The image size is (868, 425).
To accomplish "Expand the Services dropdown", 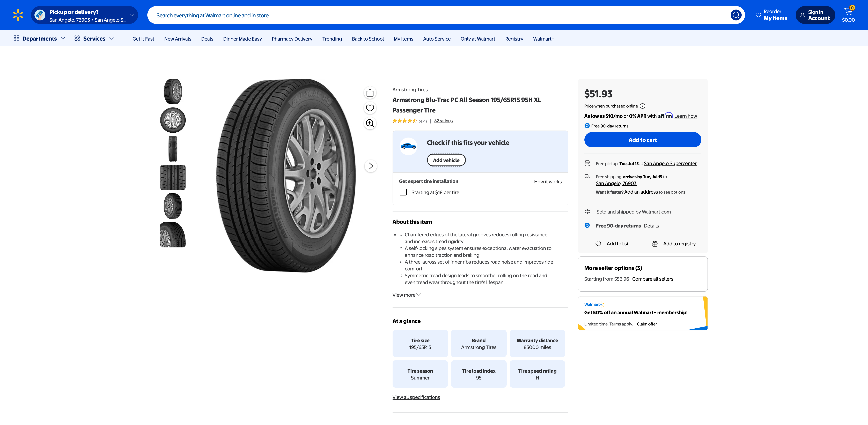I will click(94, 39).
